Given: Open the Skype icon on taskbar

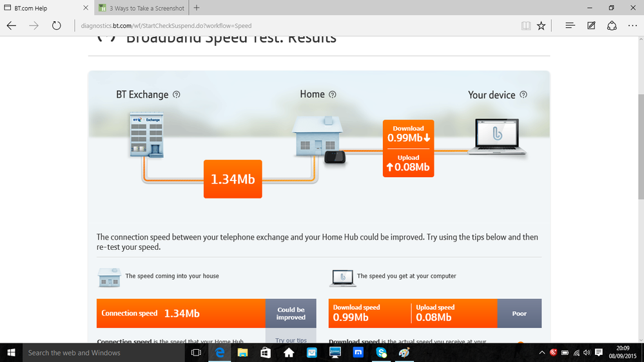Looking at the screenshot, I should [x=381, y=352].
